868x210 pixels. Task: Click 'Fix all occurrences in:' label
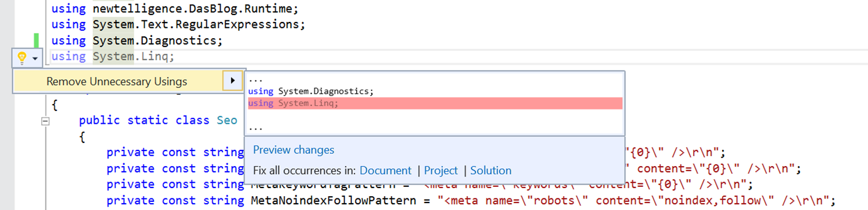tap(305, 171)
